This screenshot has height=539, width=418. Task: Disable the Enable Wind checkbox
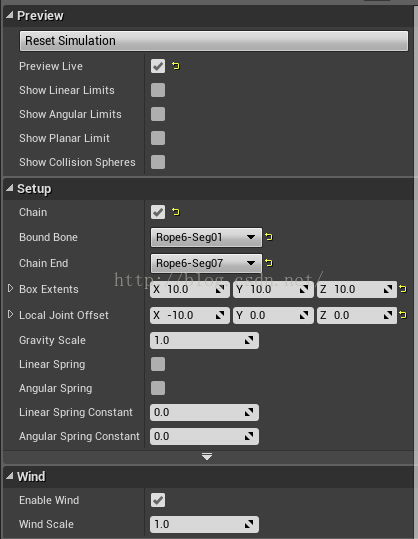coord(158,500)
